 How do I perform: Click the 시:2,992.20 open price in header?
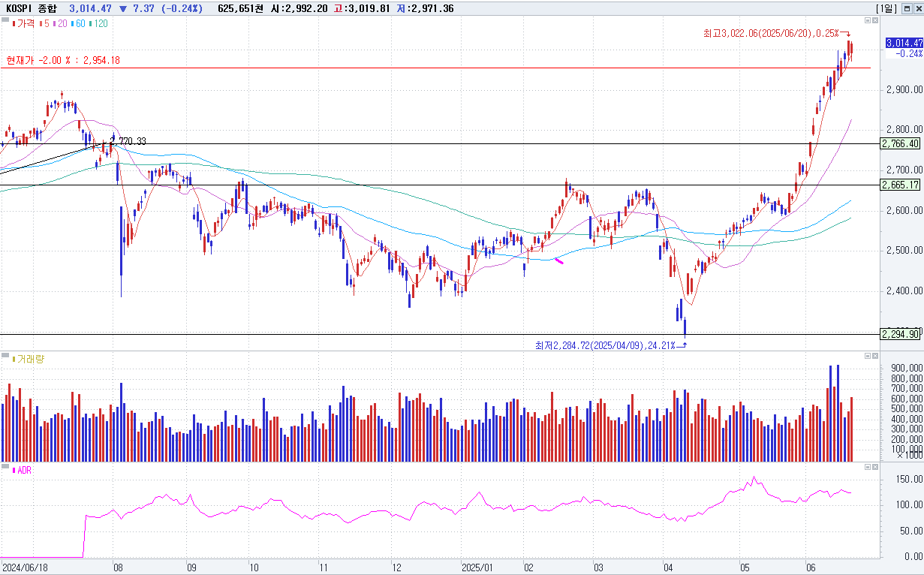299,8
